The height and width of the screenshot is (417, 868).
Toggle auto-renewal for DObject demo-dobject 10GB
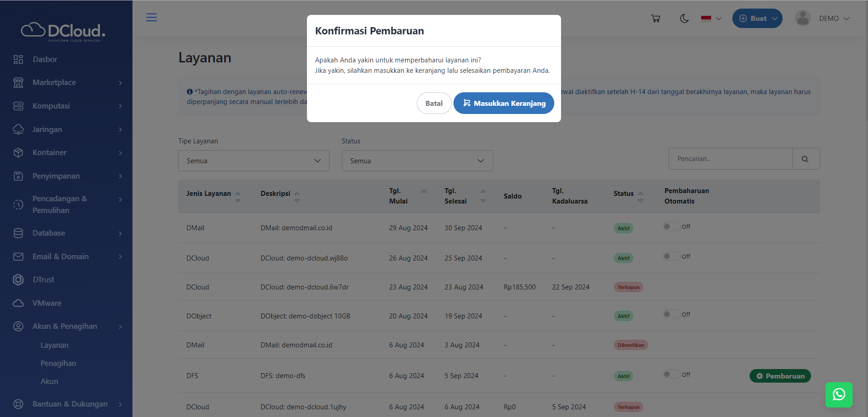671,314
